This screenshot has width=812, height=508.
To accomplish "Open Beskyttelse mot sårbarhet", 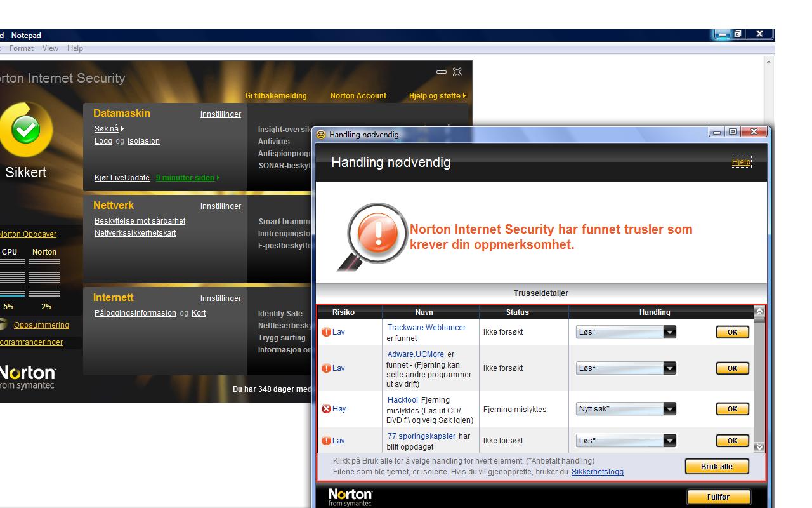I will [140, 221].
